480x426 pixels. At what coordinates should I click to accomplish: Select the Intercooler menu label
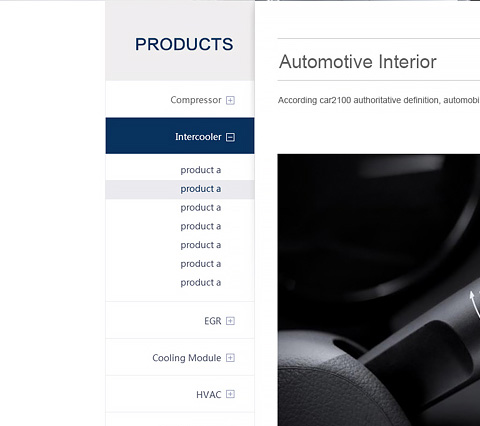[198, 137]
